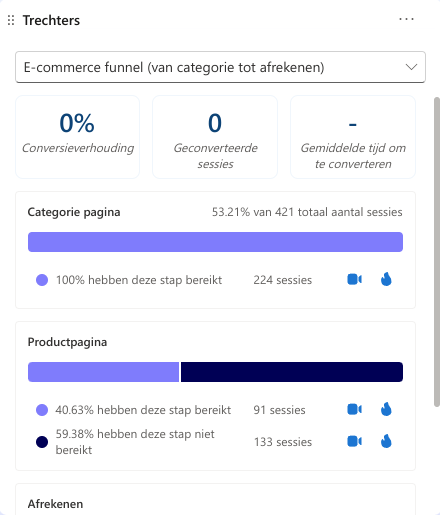This screenshot has height=515, width=440.
Task: Click the Gemiddelde tijd om te converteren card
Action: click(353, 137)
